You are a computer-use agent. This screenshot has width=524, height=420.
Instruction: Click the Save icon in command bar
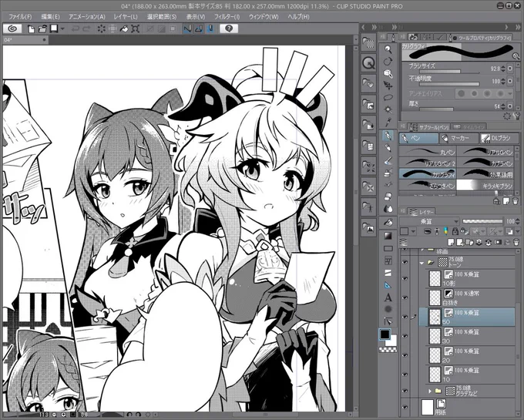click(x=53, y=29)
